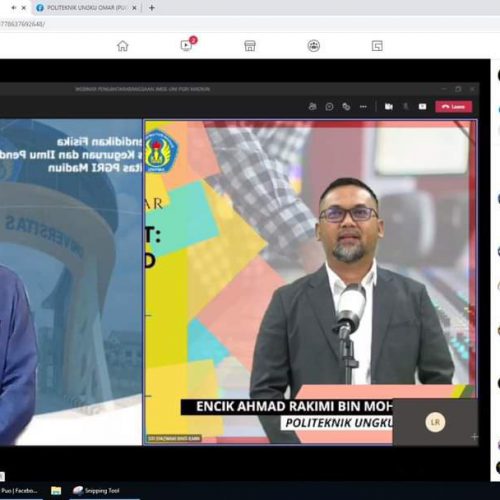Open a new browser tab

(152, 8)
